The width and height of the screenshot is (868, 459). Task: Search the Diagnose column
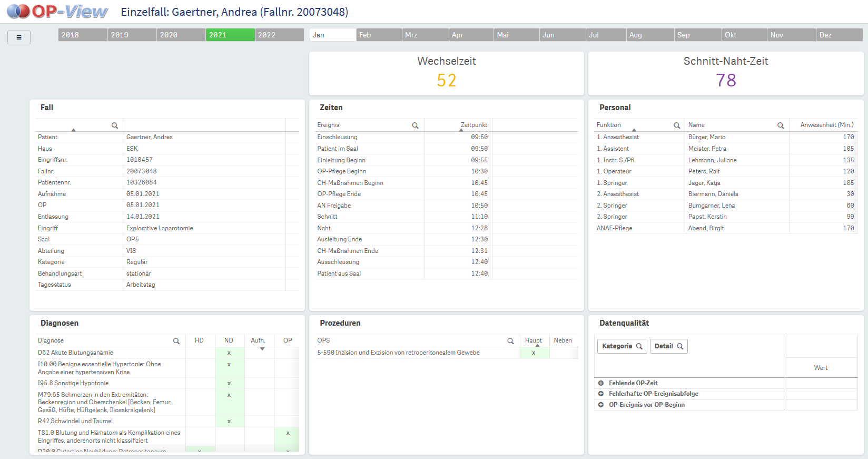pos(176,341)
